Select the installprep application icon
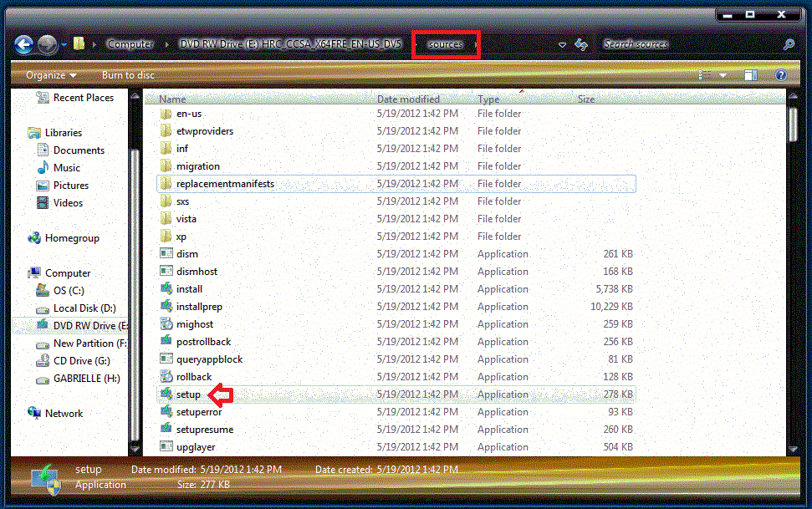The height and width of the screenshot is (509, 812). [x=166, y=307]
